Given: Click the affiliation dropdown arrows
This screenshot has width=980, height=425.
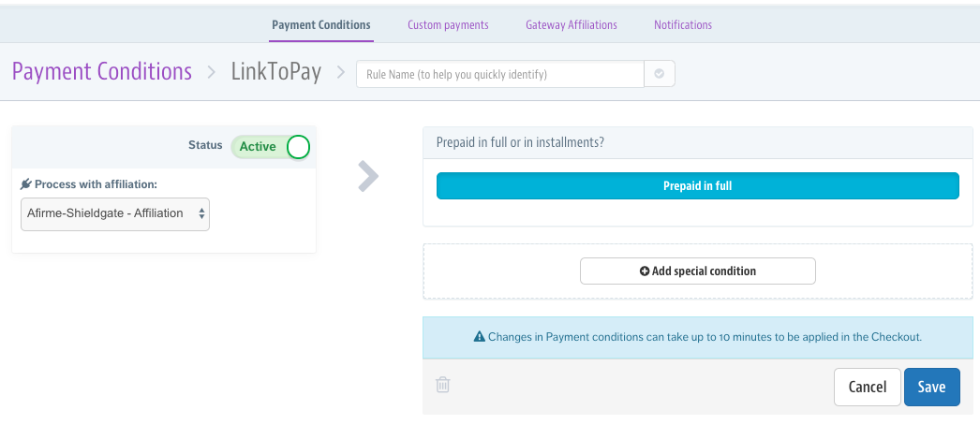Looking at the screenshot, I should click(201, 214).
